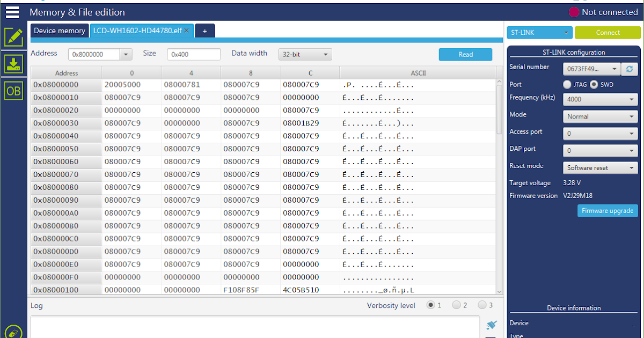
Task: Open the Data width dropdown
Action: click(x=305, y=54)
